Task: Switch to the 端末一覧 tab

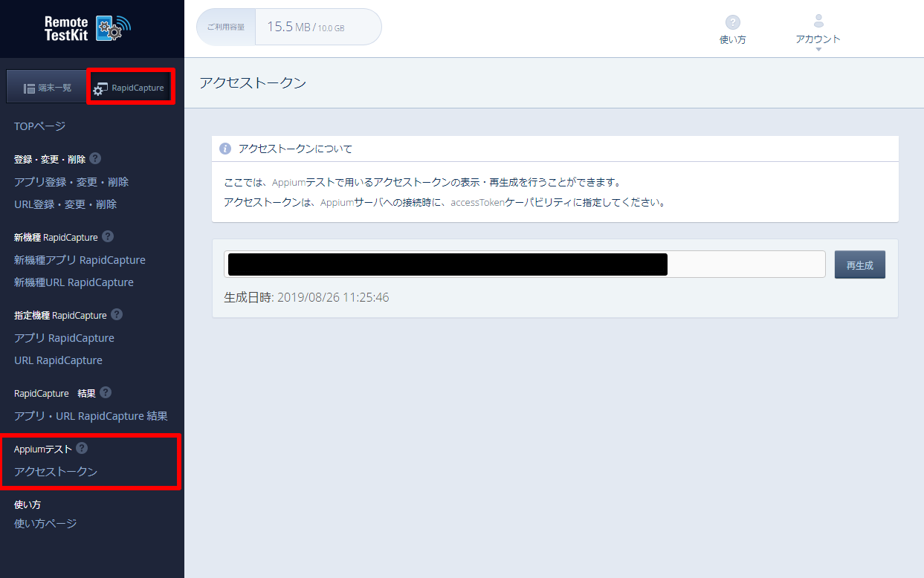Action: click(x=47, y=88)
